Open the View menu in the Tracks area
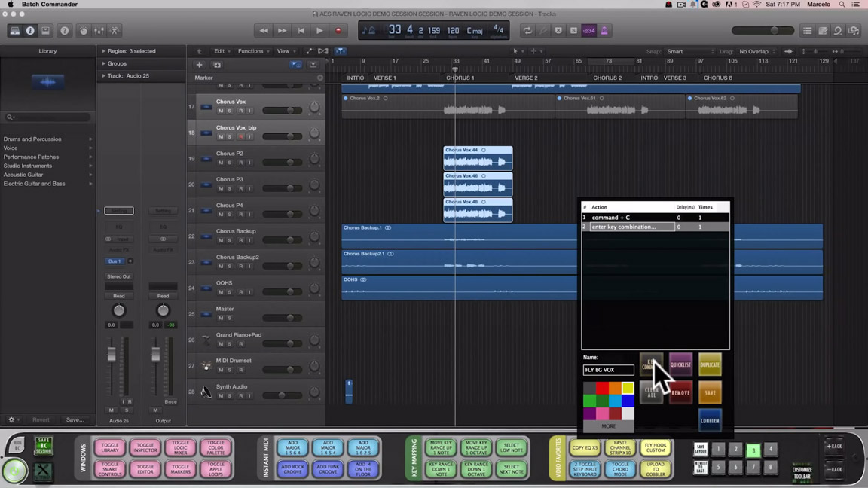The width and height of the screenshot is (868, 488). pyautogui.click(x=286, y=51)
